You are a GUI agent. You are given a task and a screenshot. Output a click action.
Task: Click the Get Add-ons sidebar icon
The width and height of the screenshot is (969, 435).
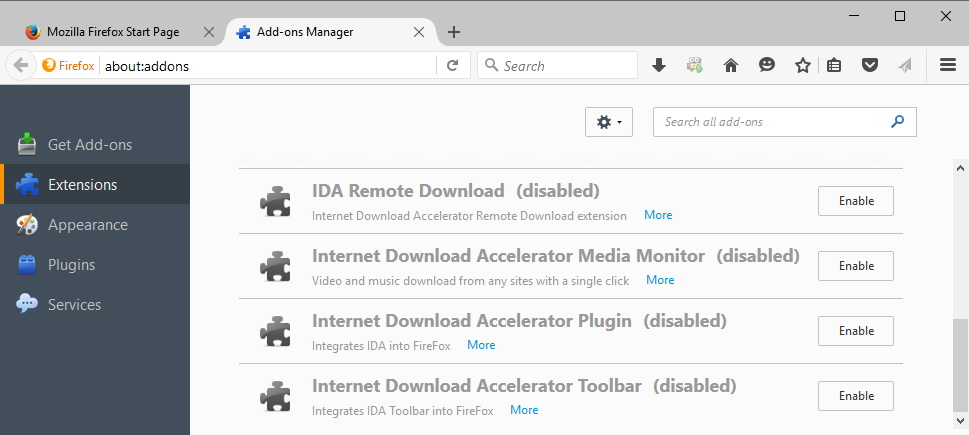tap(27, 145)
